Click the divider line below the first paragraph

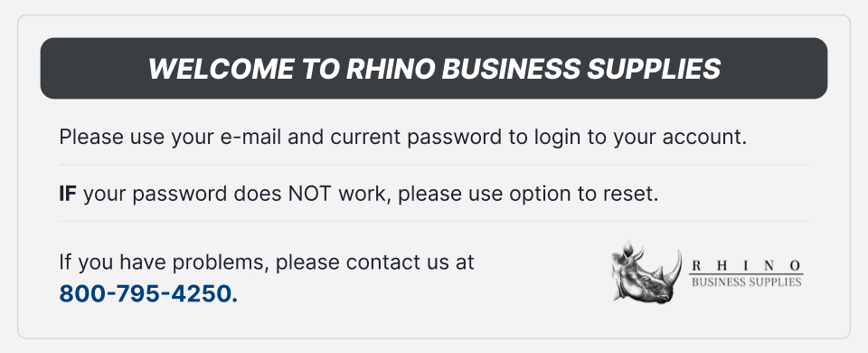(434, 165)
